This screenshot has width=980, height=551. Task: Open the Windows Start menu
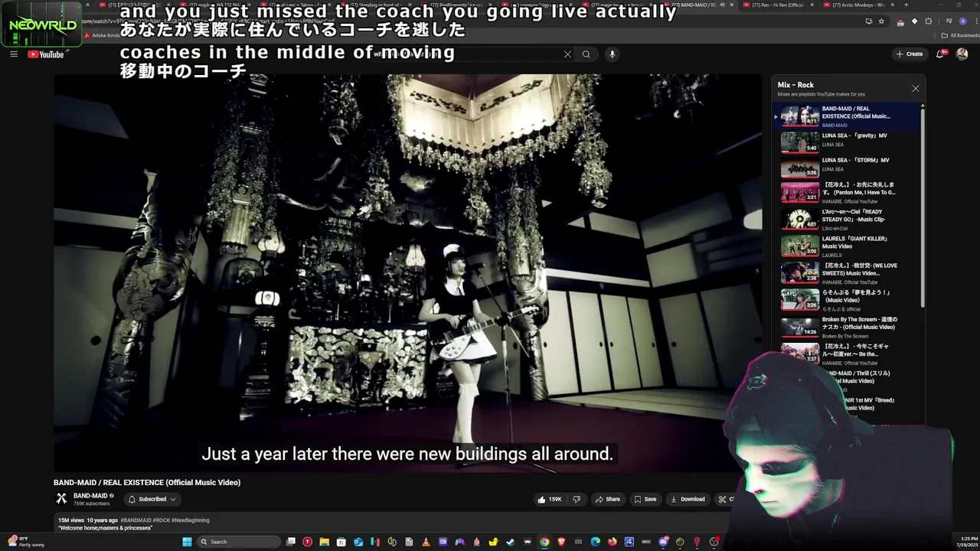pyautogui.click(x=187, y=542)
